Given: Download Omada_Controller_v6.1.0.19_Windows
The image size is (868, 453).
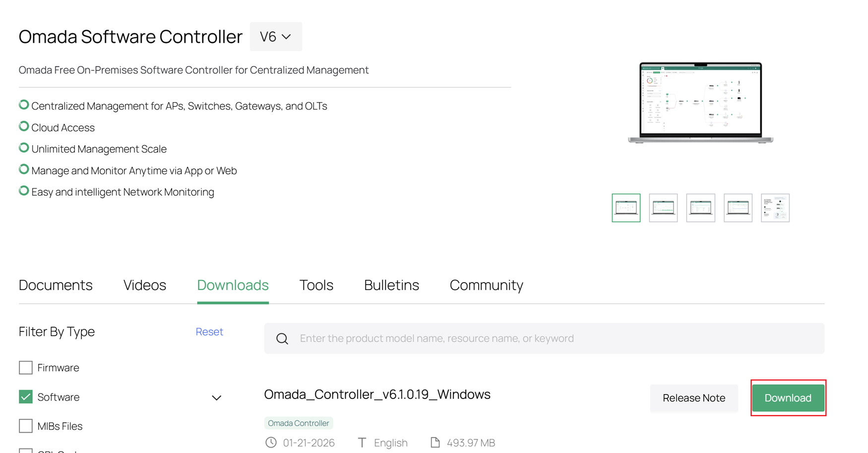Looking at the screenshot, I should coord(788,398).
